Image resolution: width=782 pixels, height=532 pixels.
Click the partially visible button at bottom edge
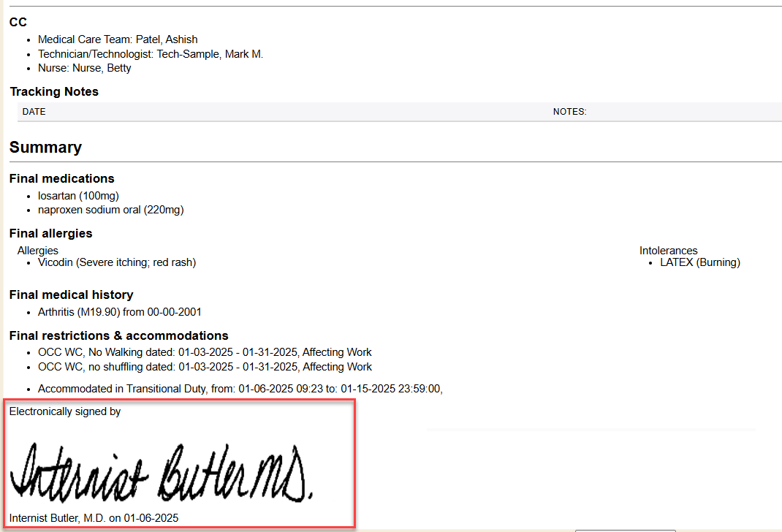click(x=625, y=530)
